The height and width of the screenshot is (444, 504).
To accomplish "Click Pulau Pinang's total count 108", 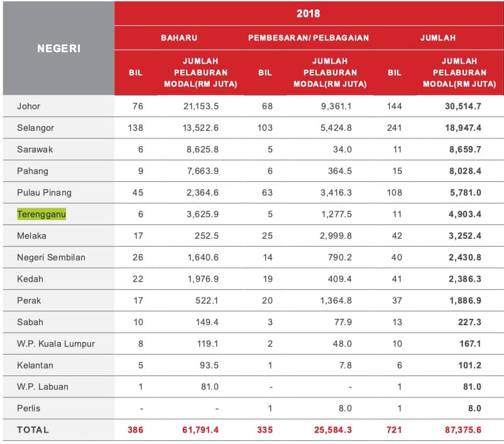I will tap(394, 192).
